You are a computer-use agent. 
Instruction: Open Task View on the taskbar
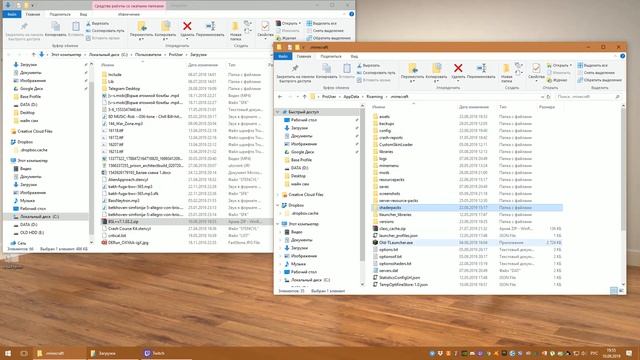point(24,353)
